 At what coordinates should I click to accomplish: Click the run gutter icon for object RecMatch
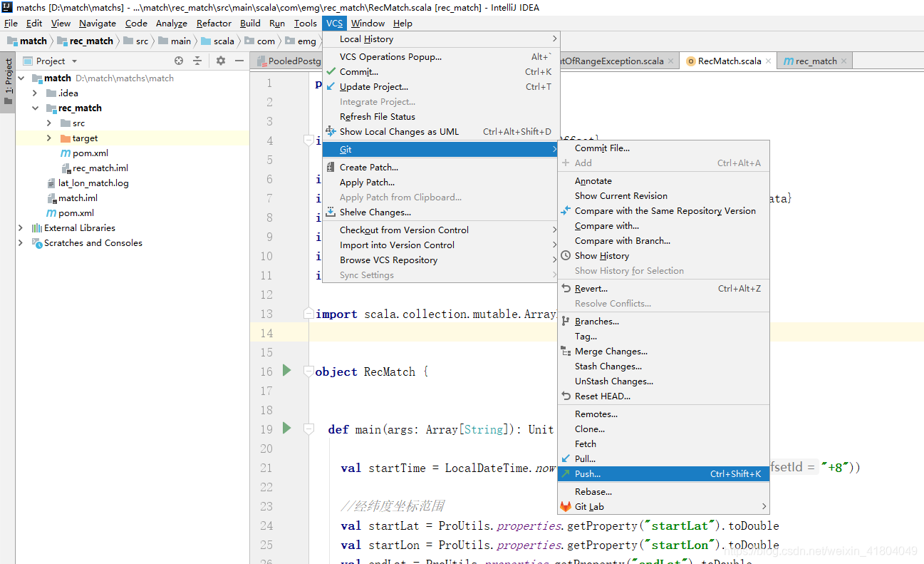click(286, 370)
